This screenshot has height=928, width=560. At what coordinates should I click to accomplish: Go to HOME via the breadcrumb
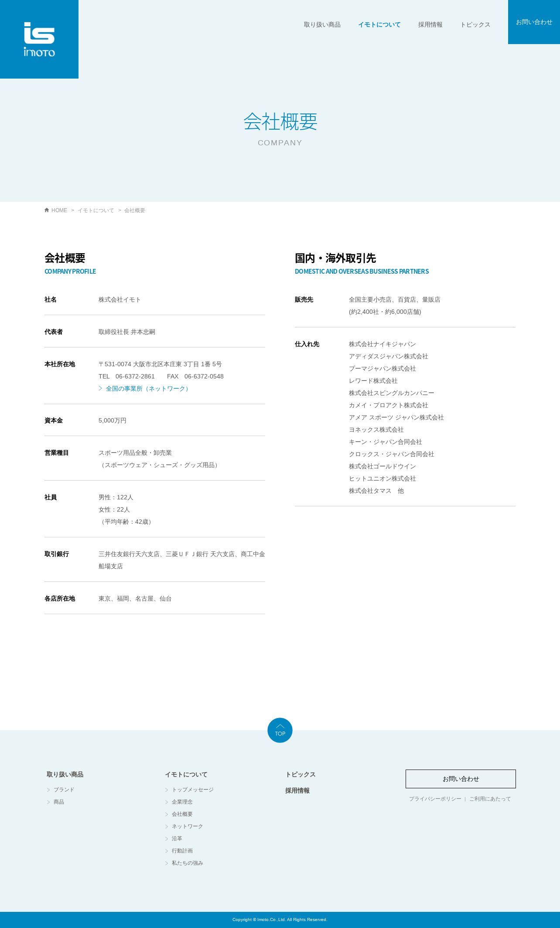(59, 210)
